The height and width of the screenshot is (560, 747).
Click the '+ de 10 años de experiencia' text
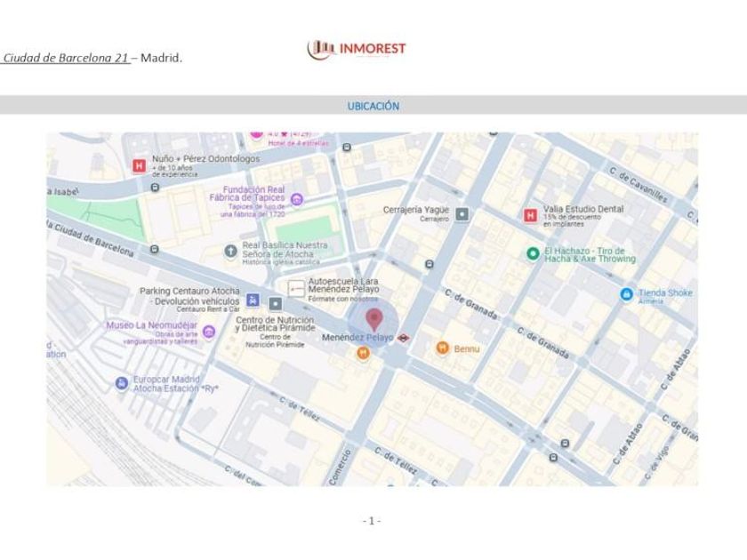coord(174,171)
